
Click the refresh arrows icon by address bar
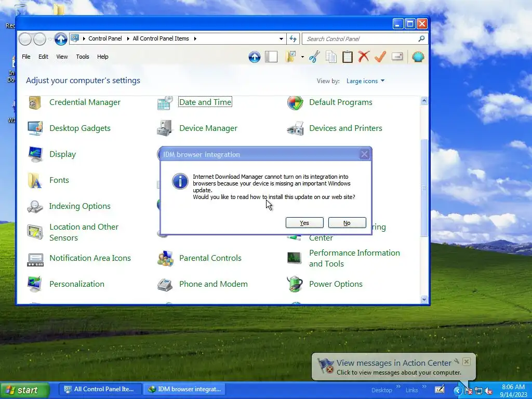293,38
